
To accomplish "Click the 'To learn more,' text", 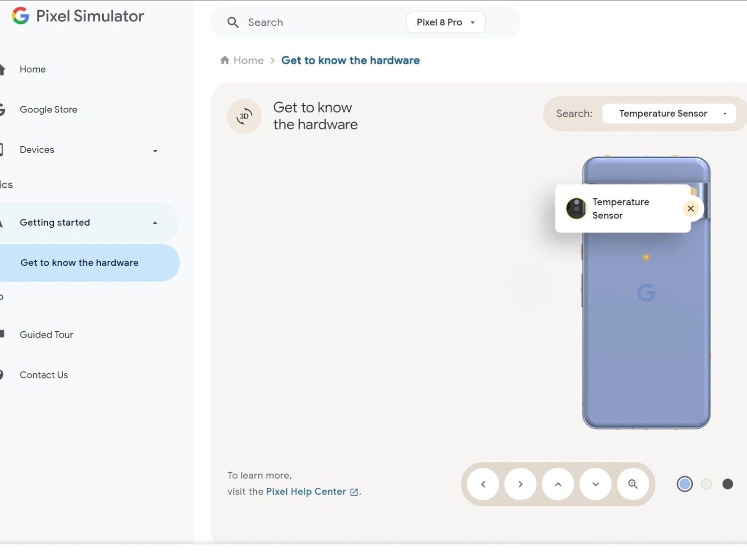I will [x=260, y=475].
